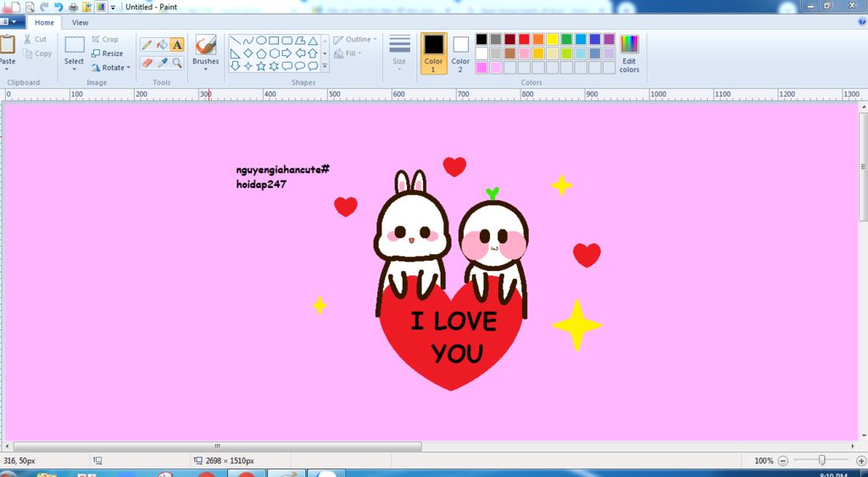Select the Color picker eyedropper tool
The image size is (868, 477).
click(x=162, y=63)
